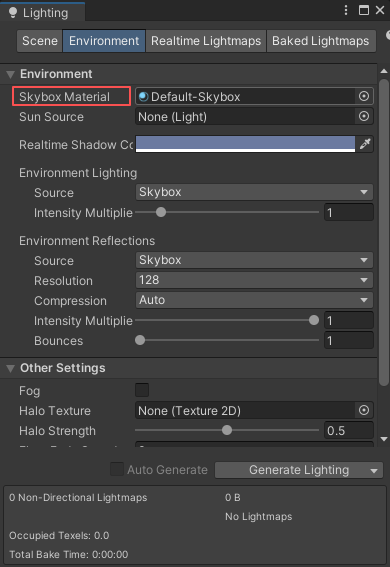Select the Environment tab
This screenshot has height=567, width=390.
pyautogui.click(x=104, y=41)
